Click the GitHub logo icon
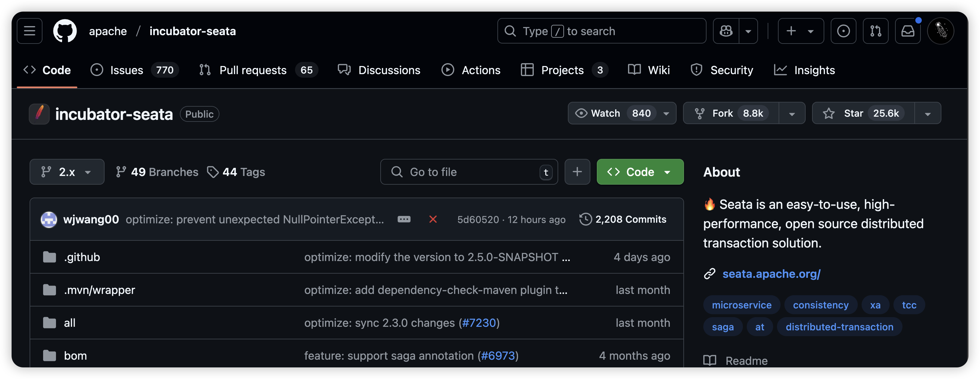The image size is (980, 379). (x=65, y=31)
